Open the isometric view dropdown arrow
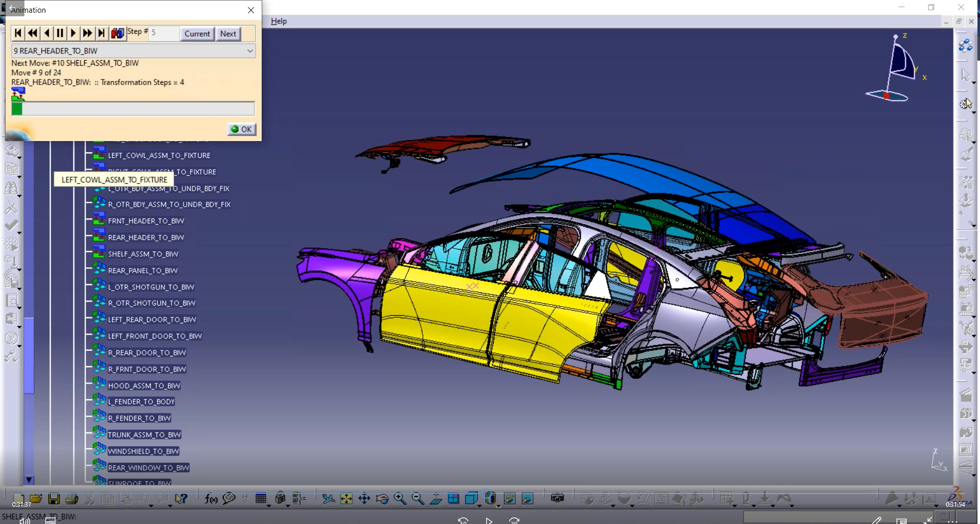The height and width of the screenshot is (524, 980). click(x=479, y=506)
